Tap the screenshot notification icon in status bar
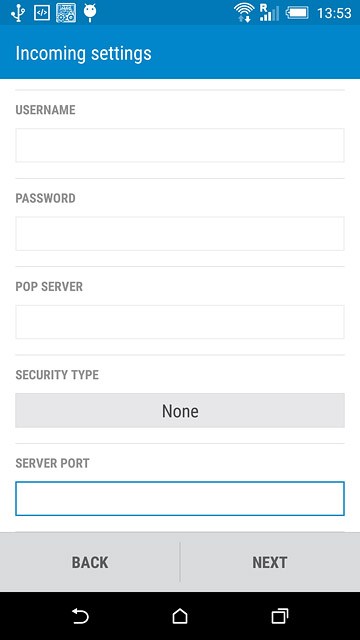Viewport: 360px width, 640px height. (x=66, y=13)
